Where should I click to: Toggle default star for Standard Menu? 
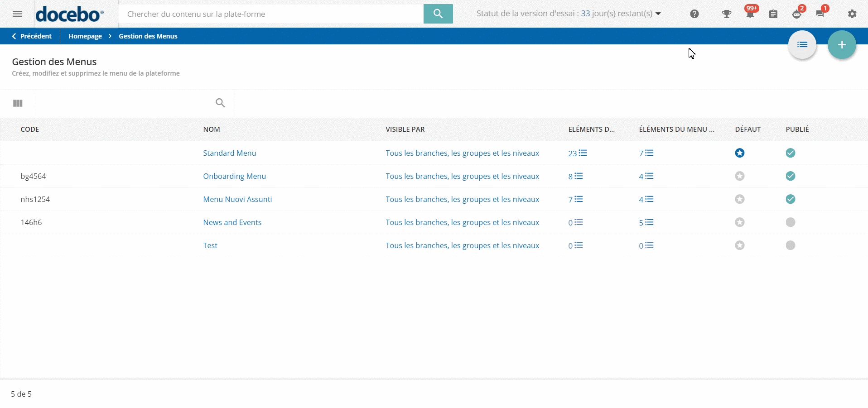click(x=740, y=153)
